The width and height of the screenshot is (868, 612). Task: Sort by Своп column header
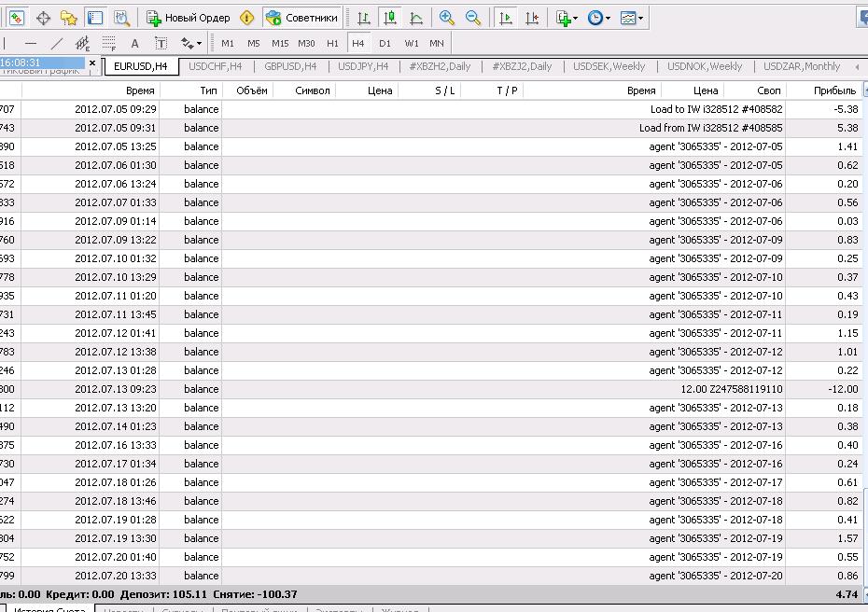click(754, 90)
